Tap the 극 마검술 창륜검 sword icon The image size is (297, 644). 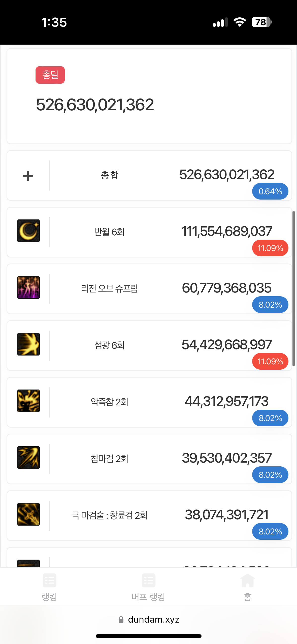28,514
